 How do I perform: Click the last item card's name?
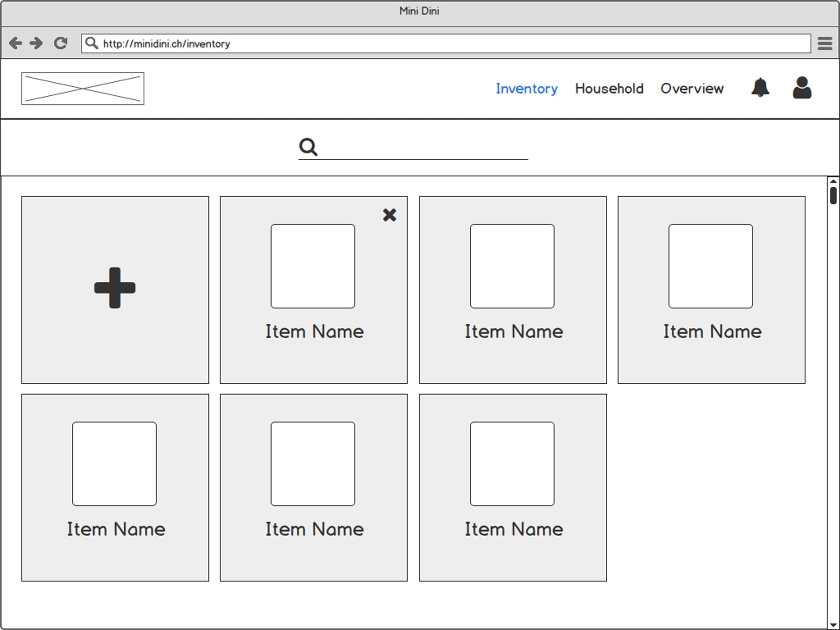click(513, 529)
